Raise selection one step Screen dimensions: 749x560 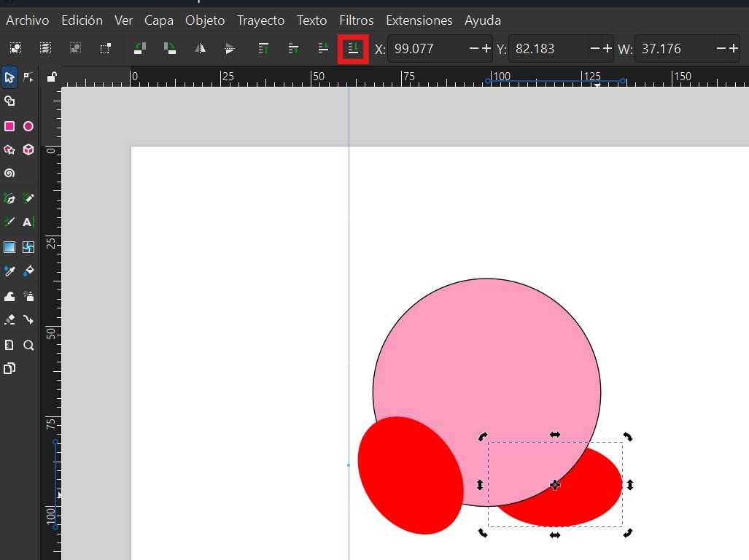pos(293,48)
